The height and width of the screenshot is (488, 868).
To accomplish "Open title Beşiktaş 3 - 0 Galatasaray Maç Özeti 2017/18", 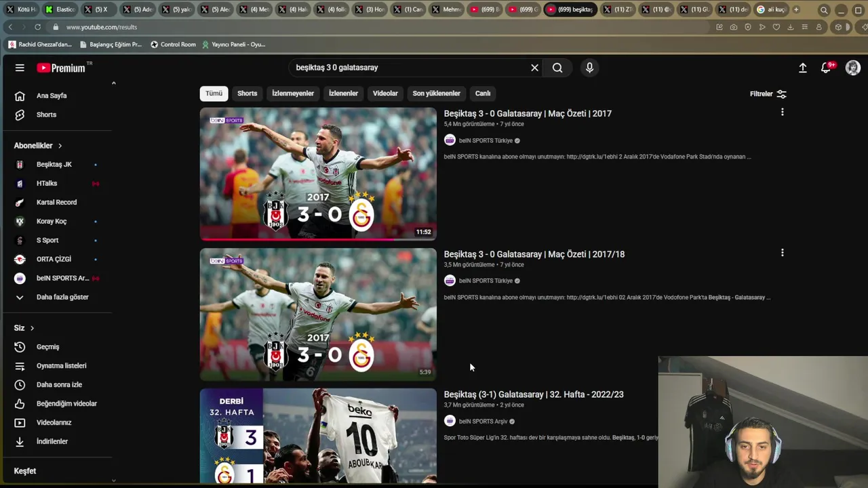I will pyautogui.click(x=534, y=254).
